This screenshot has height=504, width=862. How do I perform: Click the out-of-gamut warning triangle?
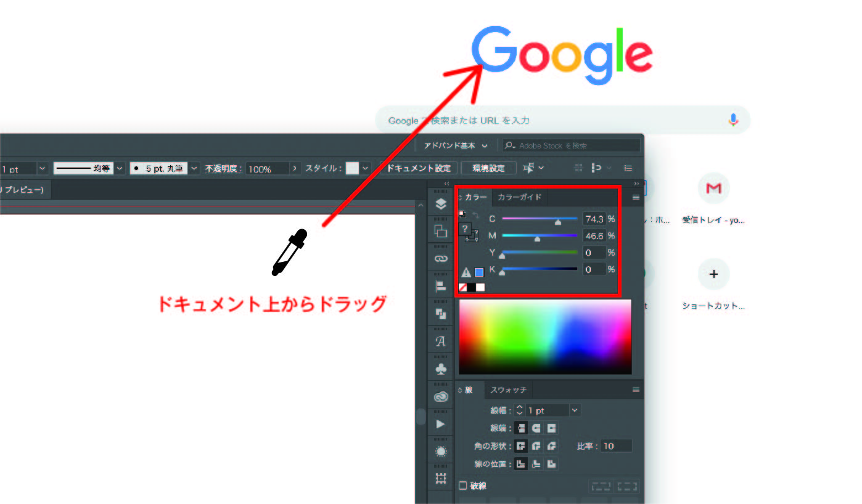[x=466, y=272]
